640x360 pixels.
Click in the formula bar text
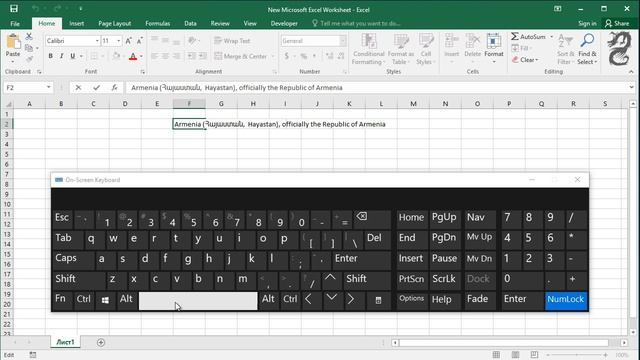point(237,87)
